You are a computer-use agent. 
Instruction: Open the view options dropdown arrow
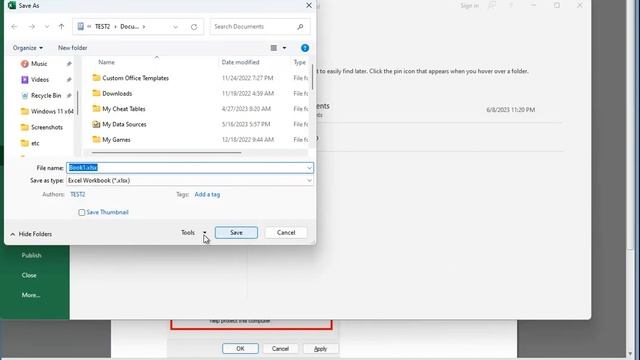pos(284,48)
